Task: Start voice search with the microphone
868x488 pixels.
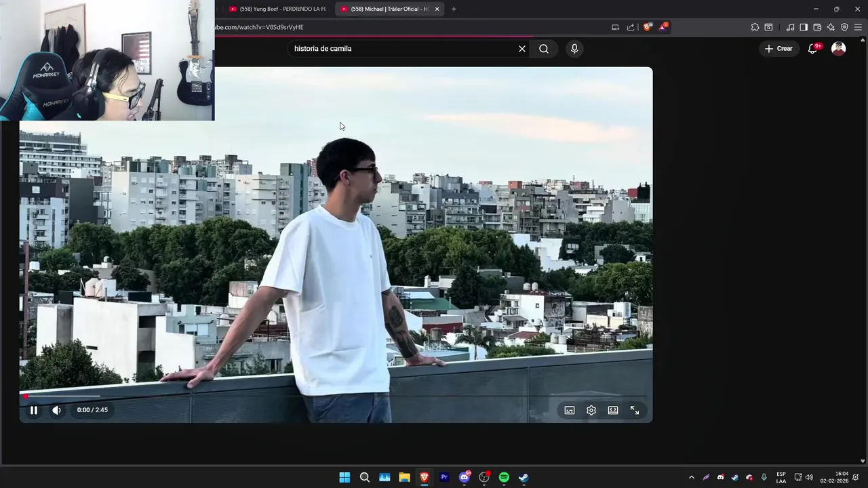Action: pyautogui.click(x=574, y=49)
